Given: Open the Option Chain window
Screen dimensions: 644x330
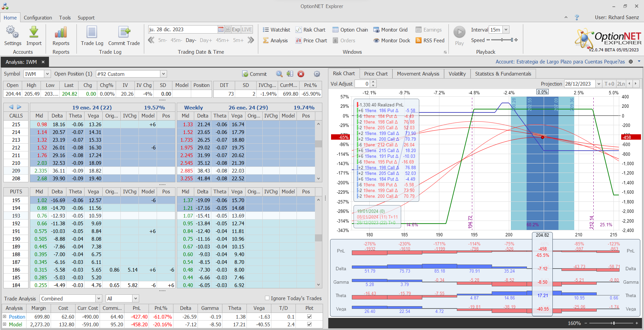Looking at the screenshot, I should [x=350, y=30].
